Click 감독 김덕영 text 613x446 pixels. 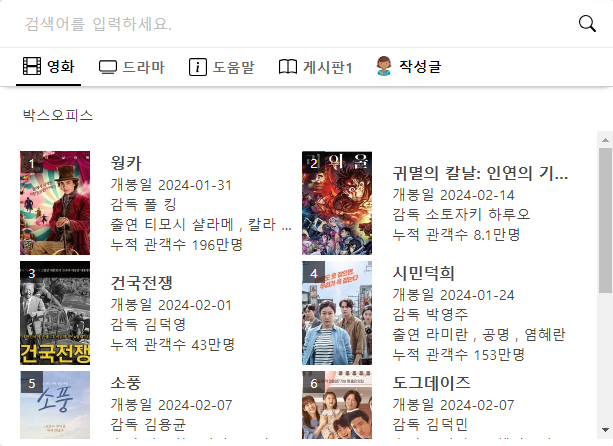pos(148,324)
